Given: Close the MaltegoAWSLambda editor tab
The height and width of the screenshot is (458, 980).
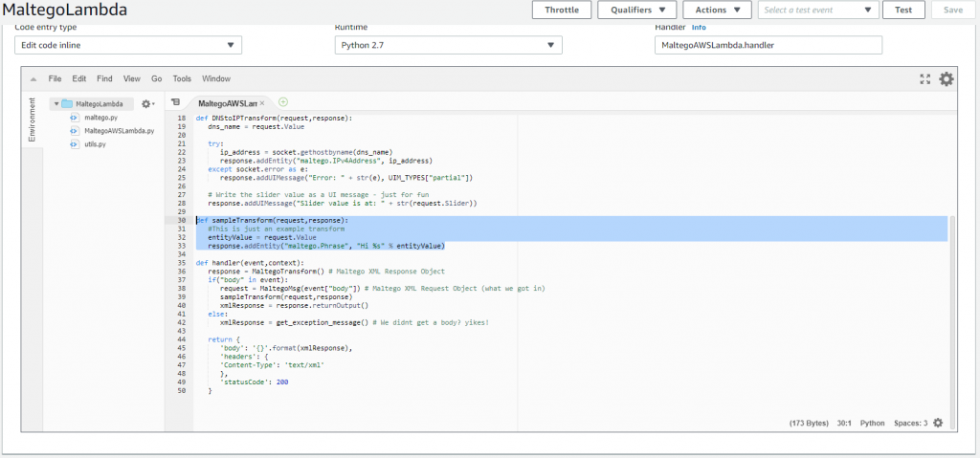Looking at the screenshot, I should 262,103.
